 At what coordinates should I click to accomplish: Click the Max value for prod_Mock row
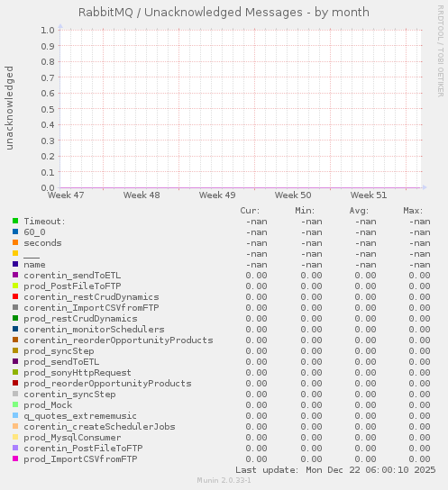coord(419,405)
